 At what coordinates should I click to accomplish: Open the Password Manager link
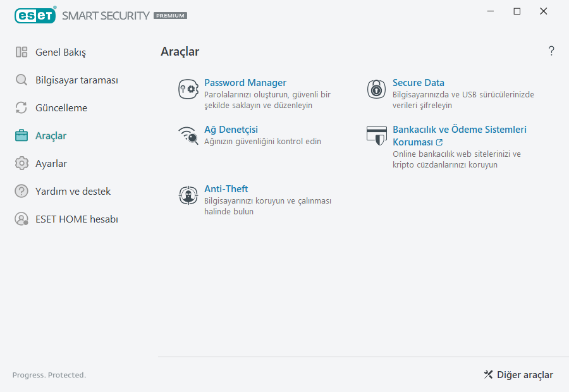[245, 82]
